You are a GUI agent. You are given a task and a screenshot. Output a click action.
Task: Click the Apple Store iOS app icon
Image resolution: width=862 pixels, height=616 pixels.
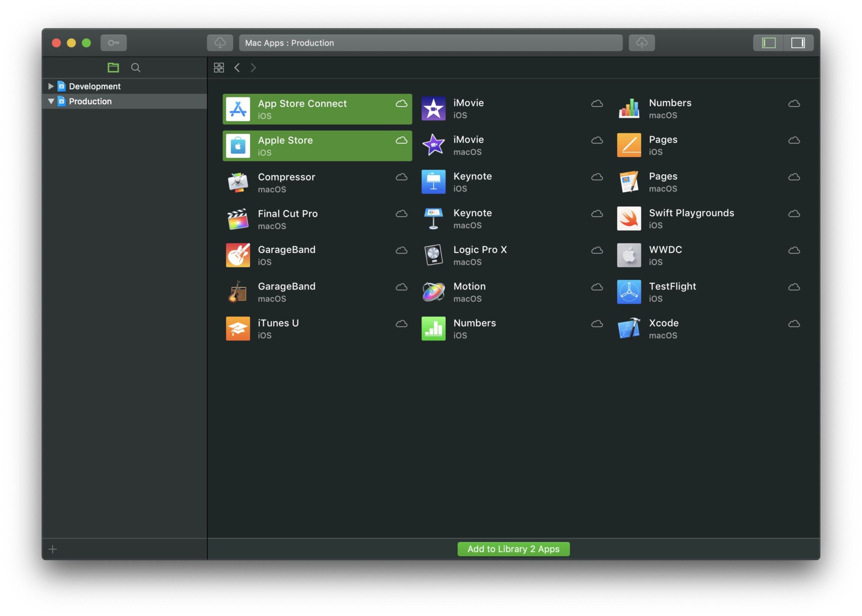click(238, 146)
